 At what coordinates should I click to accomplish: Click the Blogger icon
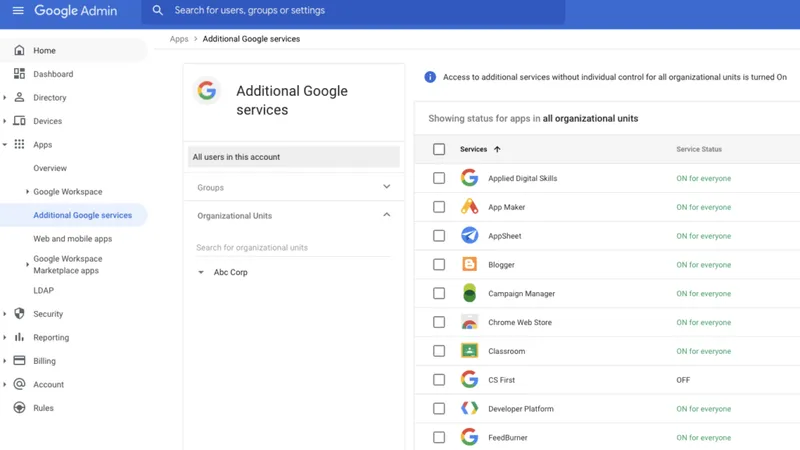pyautogui.click(x=469, y=264)
